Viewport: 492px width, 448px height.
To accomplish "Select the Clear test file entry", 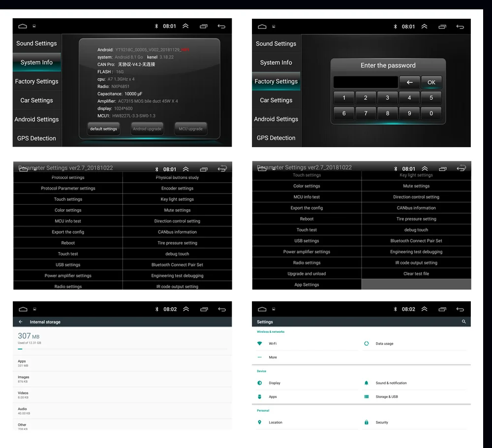I will [x=416, y=274].
